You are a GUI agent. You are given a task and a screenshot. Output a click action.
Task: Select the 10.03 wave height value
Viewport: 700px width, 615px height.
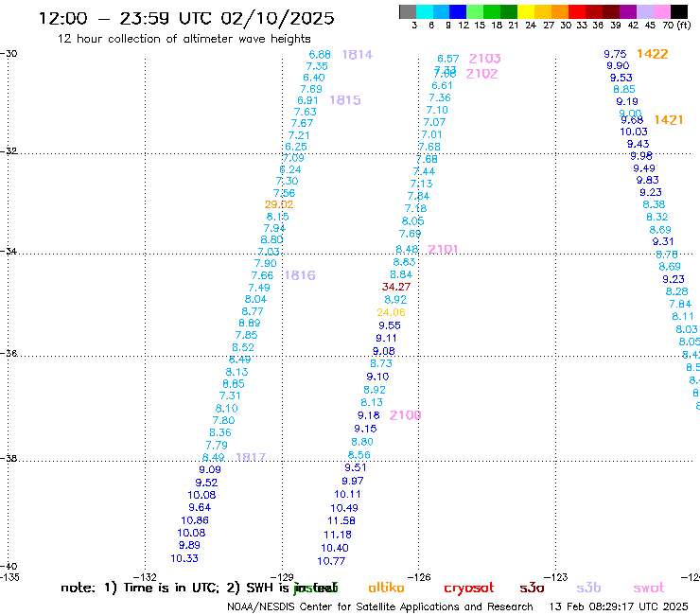[634, 132]
